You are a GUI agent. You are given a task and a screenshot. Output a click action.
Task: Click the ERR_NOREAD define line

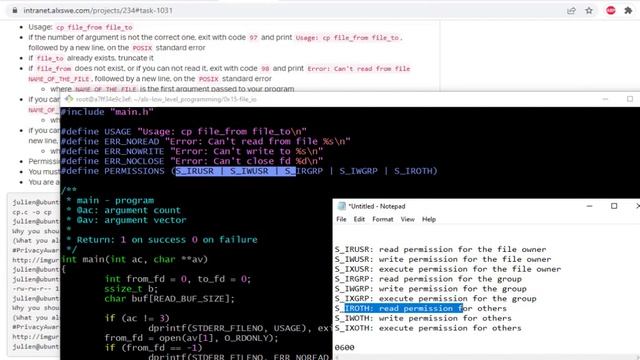point(206,141)
